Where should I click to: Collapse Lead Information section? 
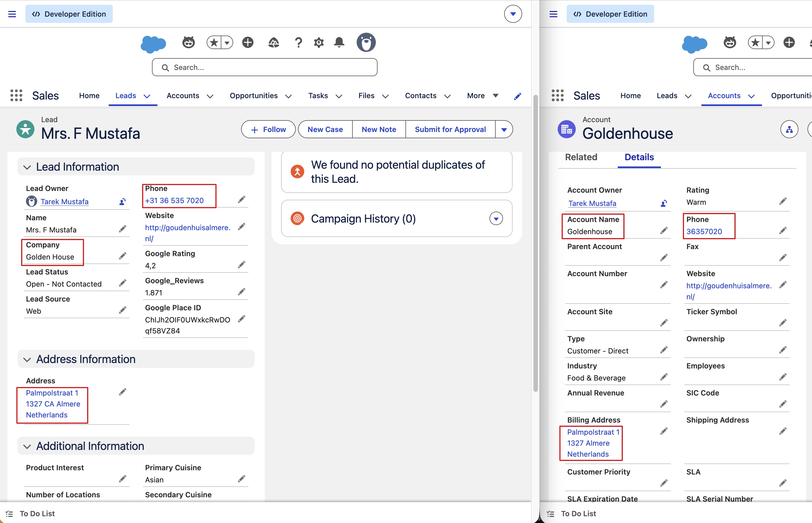[27, 167]
